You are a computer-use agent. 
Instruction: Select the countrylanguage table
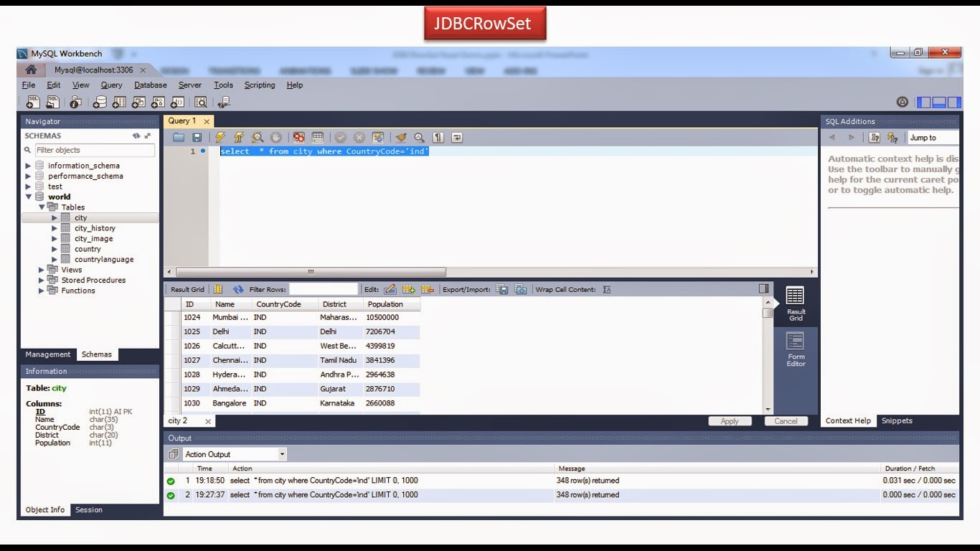tap(103, 260)
